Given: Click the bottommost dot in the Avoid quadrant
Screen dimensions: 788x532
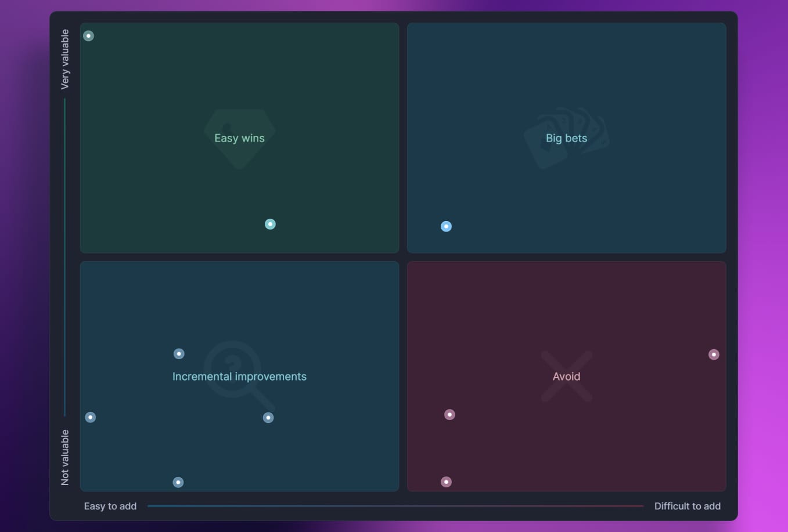Looking at the screenshot, I should coord(446,482).
